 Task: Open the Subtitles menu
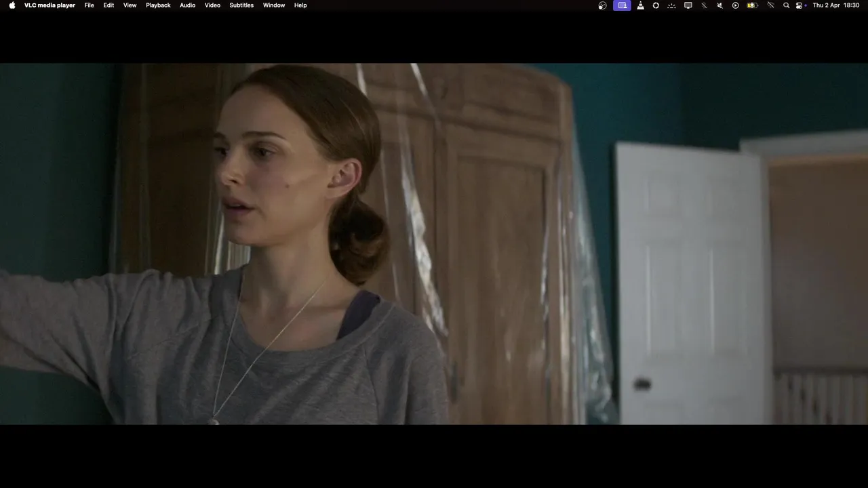click(241, 5)
